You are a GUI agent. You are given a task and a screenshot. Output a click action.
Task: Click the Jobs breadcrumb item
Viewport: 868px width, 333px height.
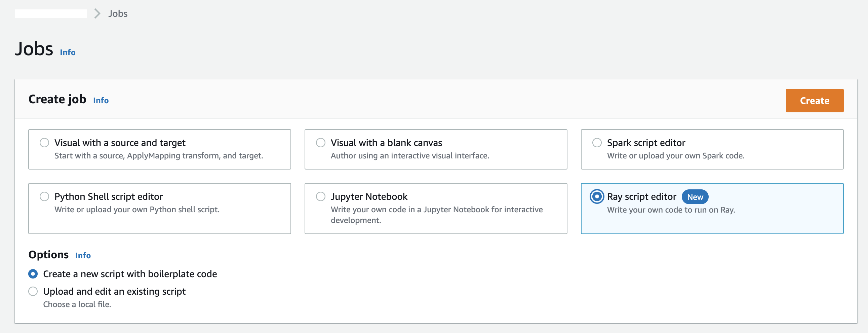coord(118,13)
